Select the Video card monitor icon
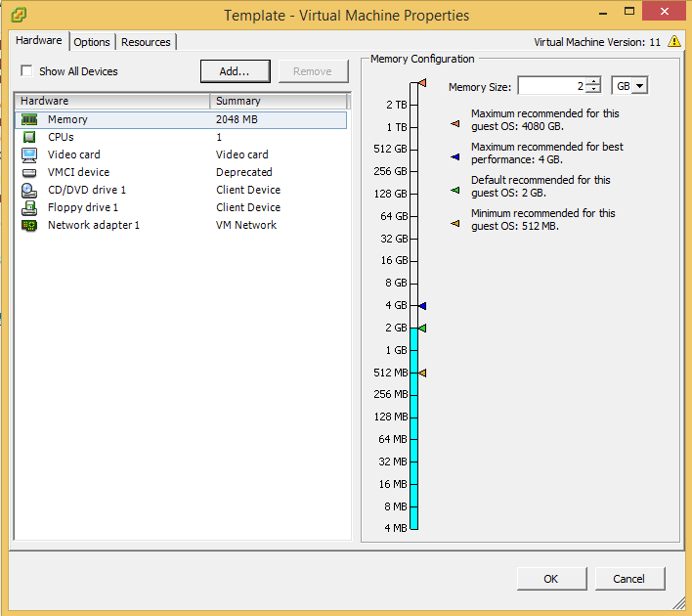 click(29, 154)
